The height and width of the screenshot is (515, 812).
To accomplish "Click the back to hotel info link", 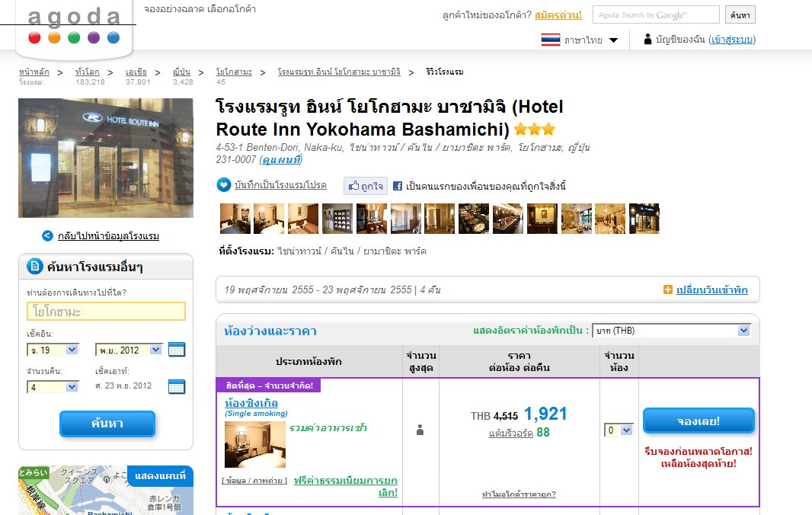I will 108,235.
